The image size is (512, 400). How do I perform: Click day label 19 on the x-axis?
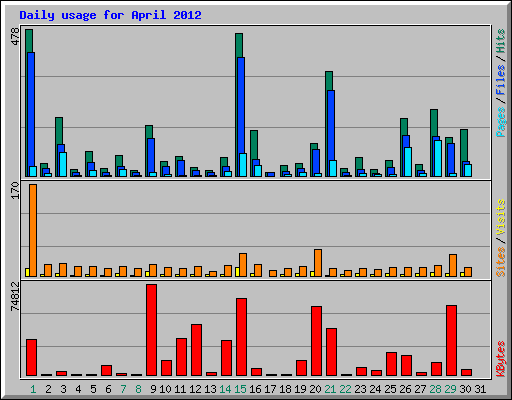(x=300, y=389)
